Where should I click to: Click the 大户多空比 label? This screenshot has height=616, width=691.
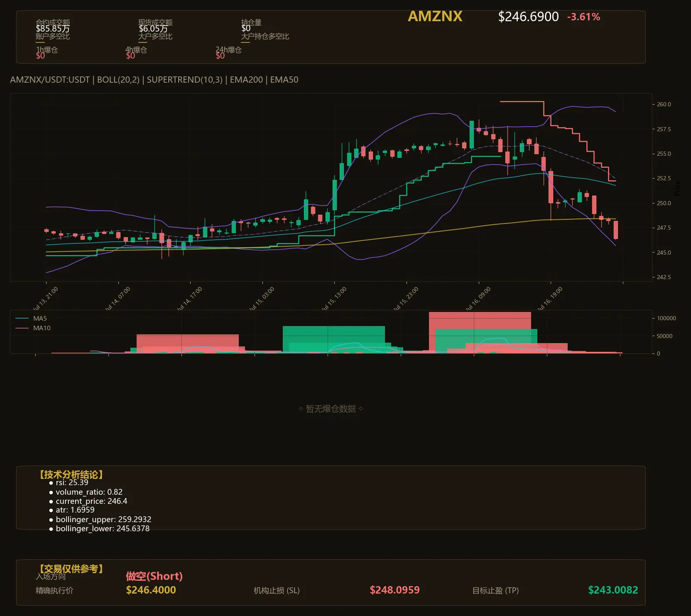pos(155,36)
